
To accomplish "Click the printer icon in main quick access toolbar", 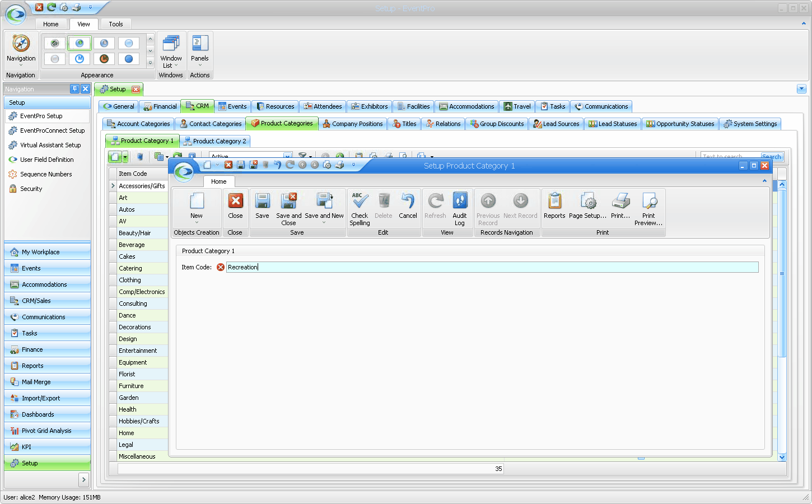I will (x=76, y=7).
